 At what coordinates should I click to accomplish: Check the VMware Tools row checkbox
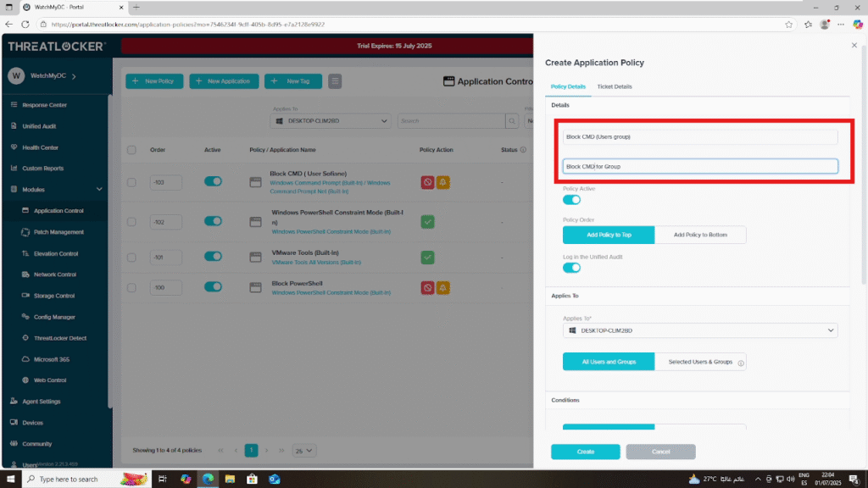tap(131, 258)
